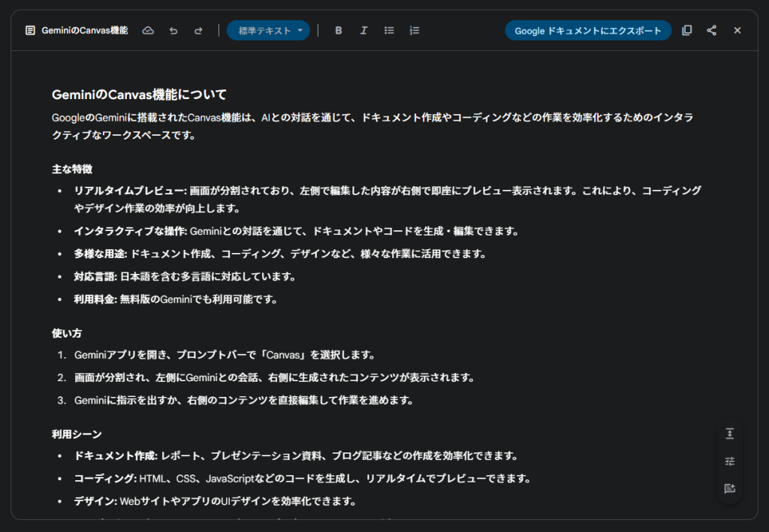This screenshot has width=769, height=532.
Task: Click the 利用シーン section heading
Action: point(77,434)
